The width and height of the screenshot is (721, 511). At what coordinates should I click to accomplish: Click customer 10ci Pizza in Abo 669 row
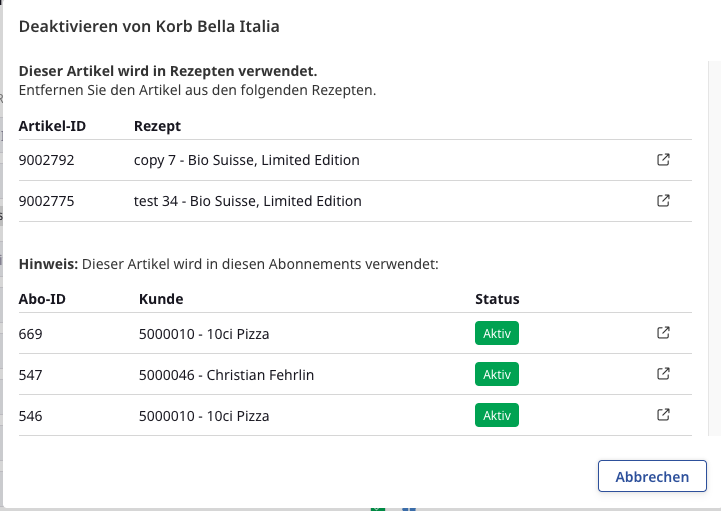click(204, 333)
